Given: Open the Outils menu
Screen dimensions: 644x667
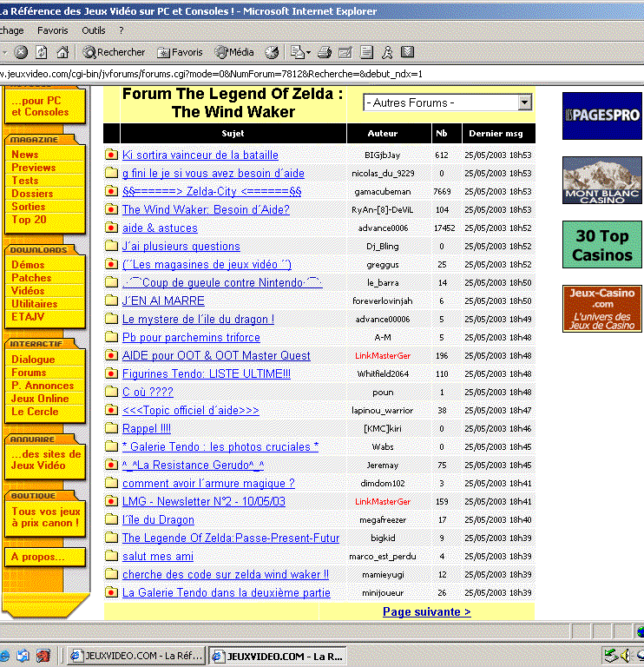Looking at the screenshot, I should [x=94, y=30].
